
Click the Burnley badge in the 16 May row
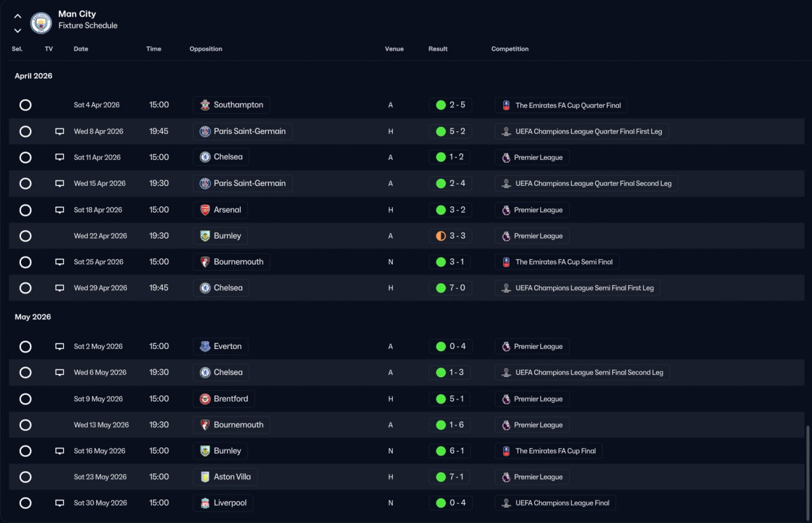pyautogui.click(x=205, y=451)
